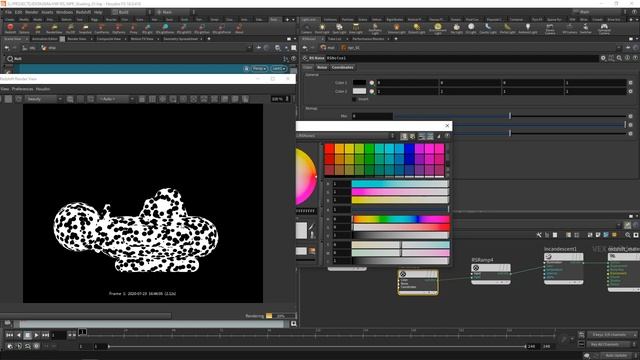Click the stop button on the timeline
The width and height of the screenshot is (640, 360).
click(x=27, y=335)
